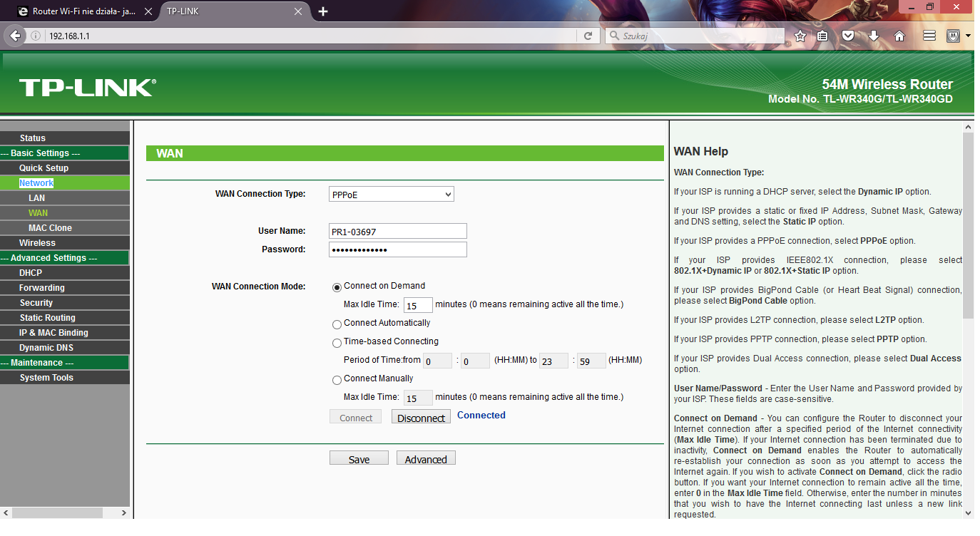This screenshot has width=980, height=536.
Task: Close the TP-LINK tab
Action: point(299,11)
